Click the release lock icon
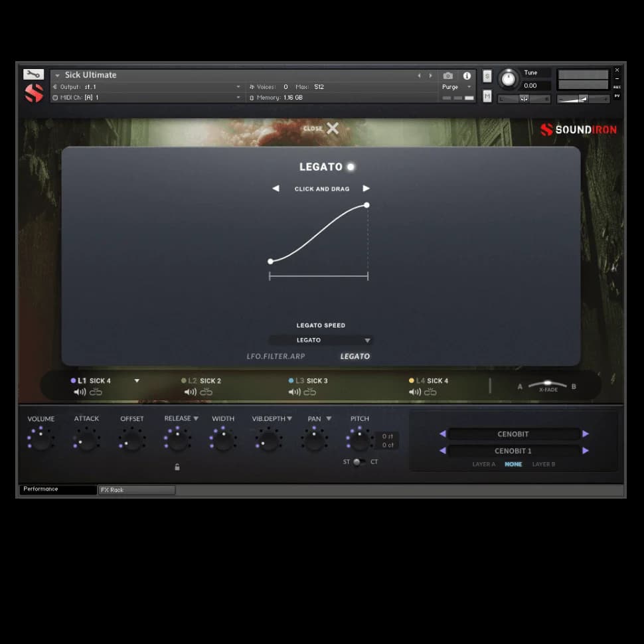 (x=177, y=467)
